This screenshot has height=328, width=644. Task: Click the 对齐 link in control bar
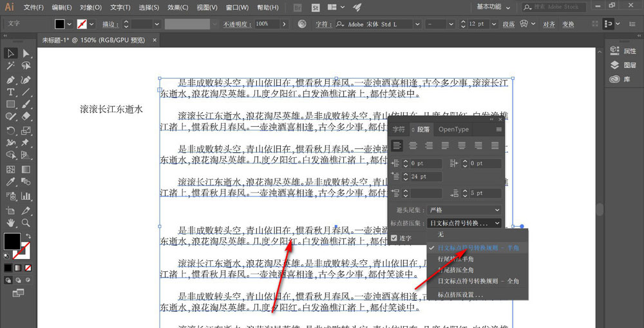549,24
